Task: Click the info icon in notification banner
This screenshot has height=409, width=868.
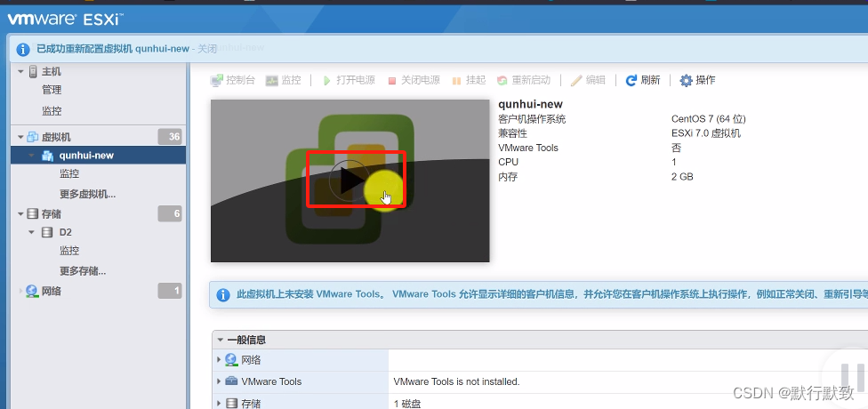Action: coord(23,49)
